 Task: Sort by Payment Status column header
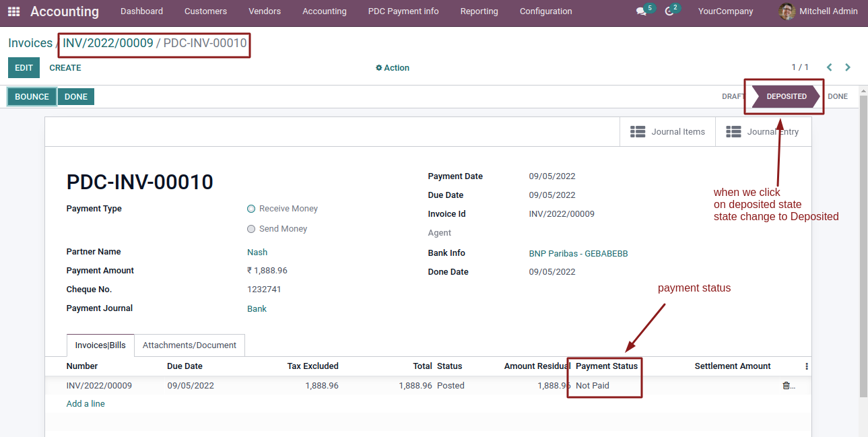(607, 366)
